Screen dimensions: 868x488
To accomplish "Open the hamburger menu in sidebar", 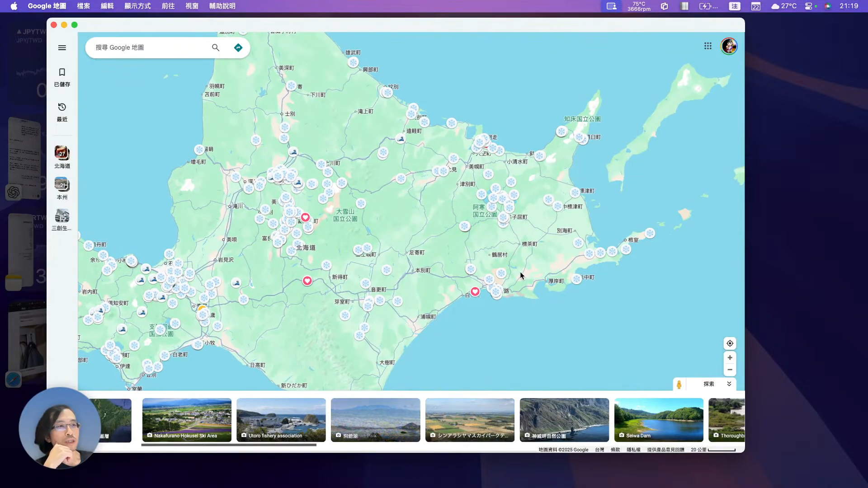I will [62, 47].
